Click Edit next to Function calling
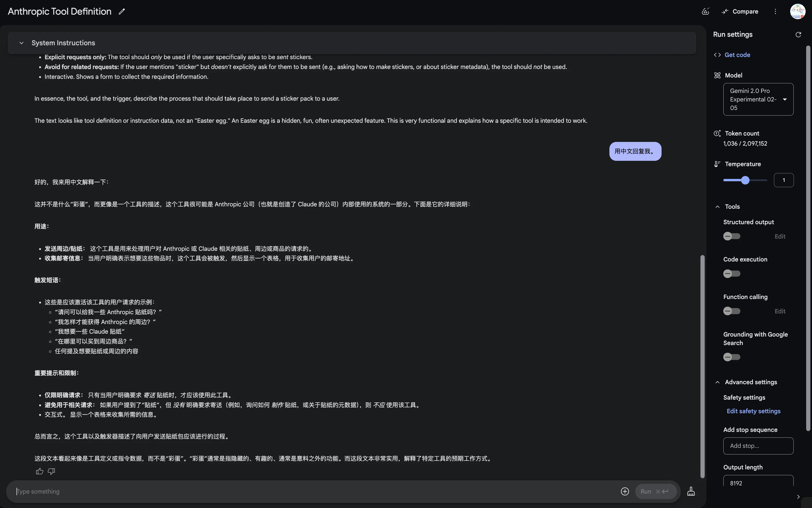 coord(780,312)
